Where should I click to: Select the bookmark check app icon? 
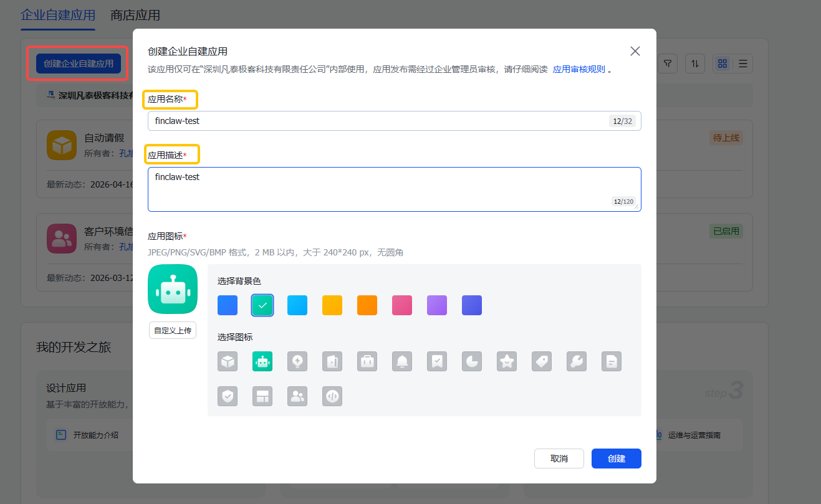coord(437,361)
